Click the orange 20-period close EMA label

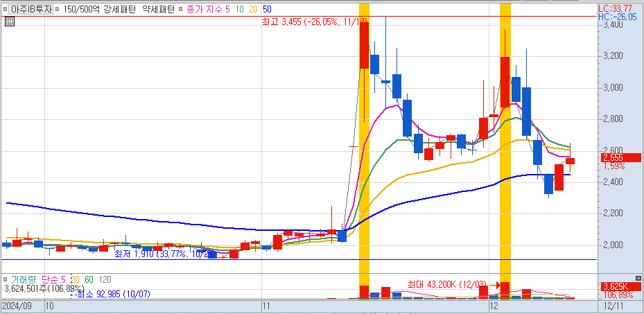[x=253, y=9]
